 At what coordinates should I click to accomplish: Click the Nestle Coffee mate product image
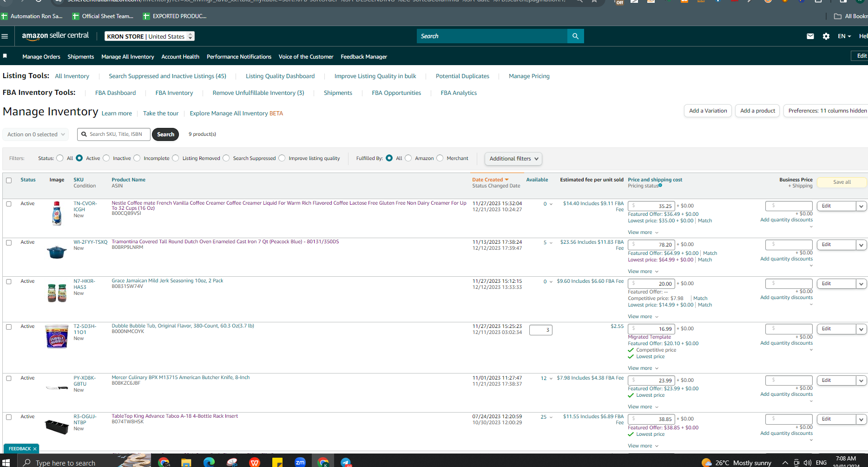point(57,213)
